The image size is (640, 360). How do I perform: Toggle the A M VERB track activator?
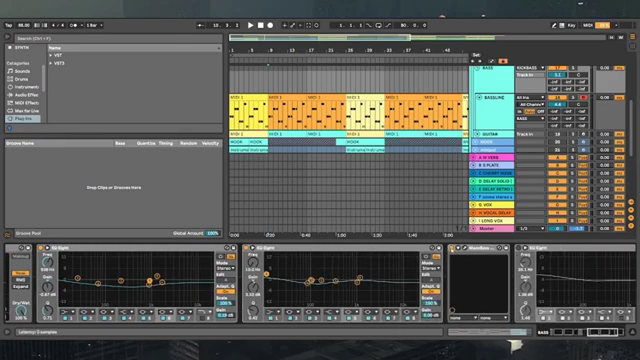[x=557, y=158]
